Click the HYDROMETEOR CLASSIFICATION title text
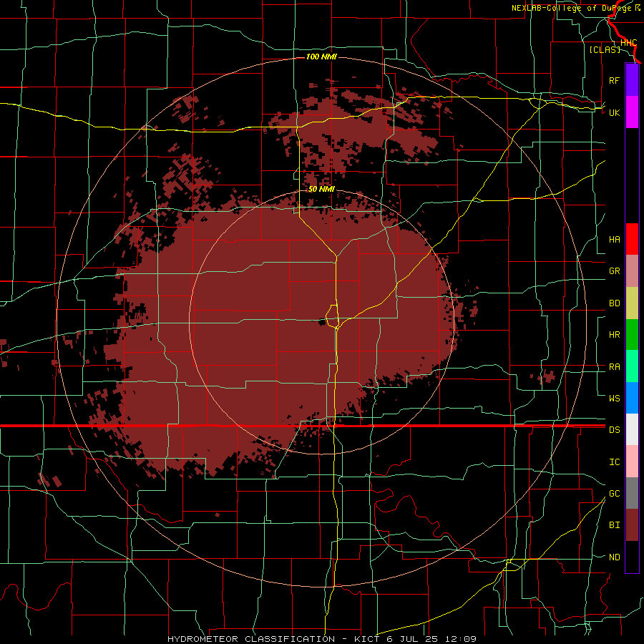 [x=251, y=639]
